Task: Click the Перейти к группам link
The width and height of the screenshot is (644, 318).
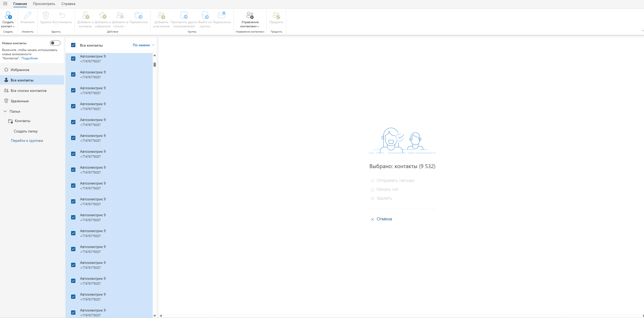Action: coord(27,141)
